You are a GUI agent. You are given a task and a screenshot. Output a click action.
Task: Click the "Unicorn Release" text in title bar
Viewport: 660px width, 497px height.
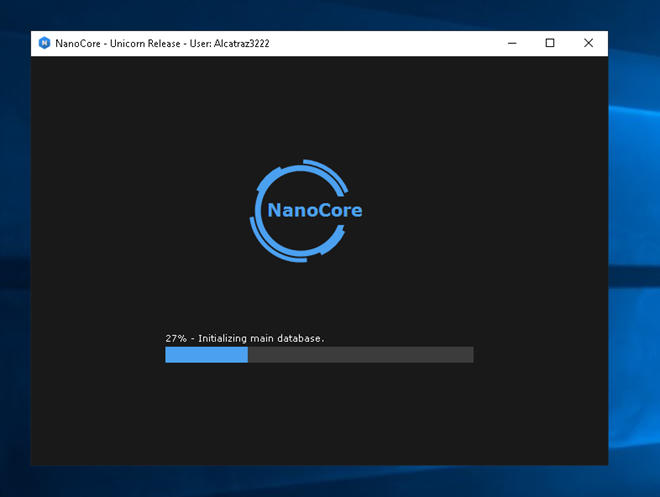pyautogui.click(x=148, y=43)
